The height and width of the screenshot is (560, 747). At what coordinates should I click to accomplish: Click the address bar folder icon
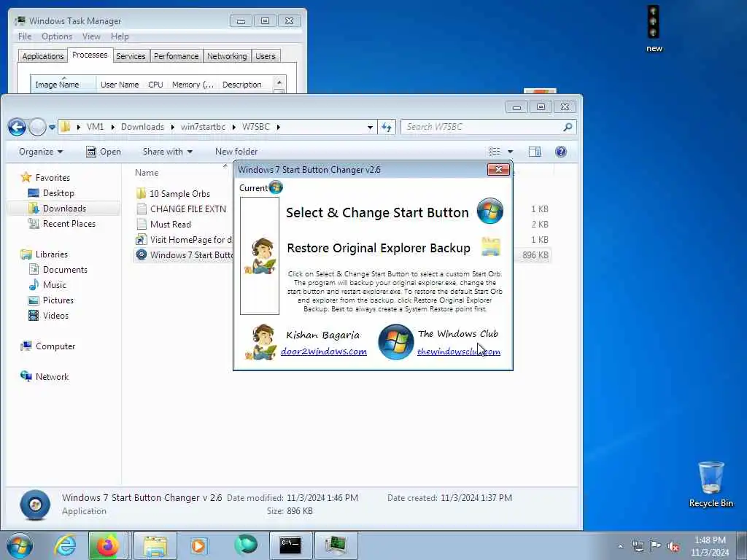point(66,127)
